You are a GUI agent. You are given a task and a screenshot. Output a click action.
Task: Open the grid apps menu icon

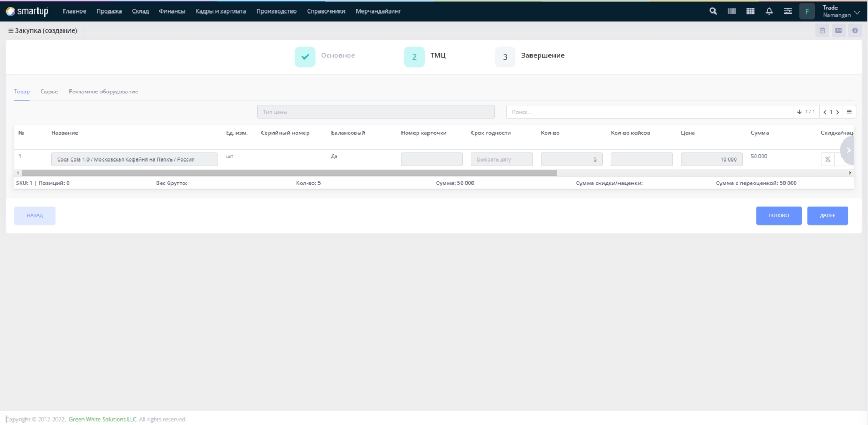pos(750,11)
